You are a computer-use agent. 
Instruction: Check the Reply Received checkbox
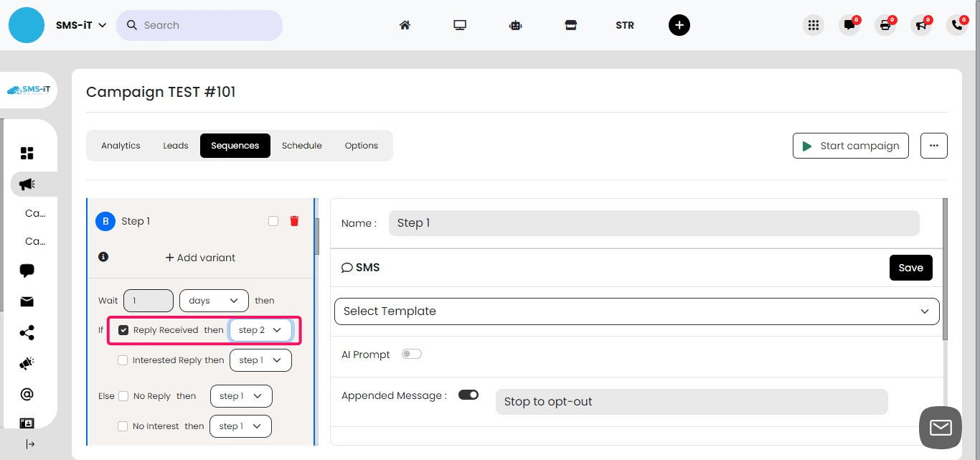tap(123, 330)
